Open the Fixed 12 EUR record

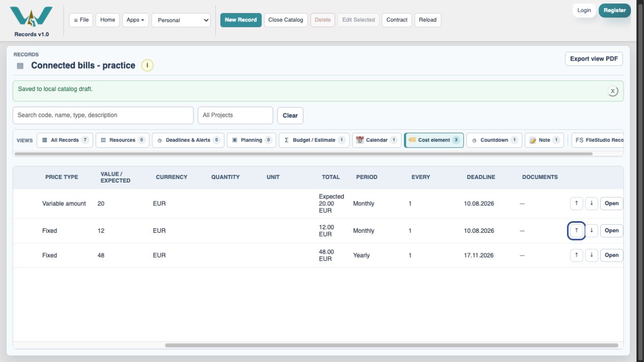click(611, 230)
